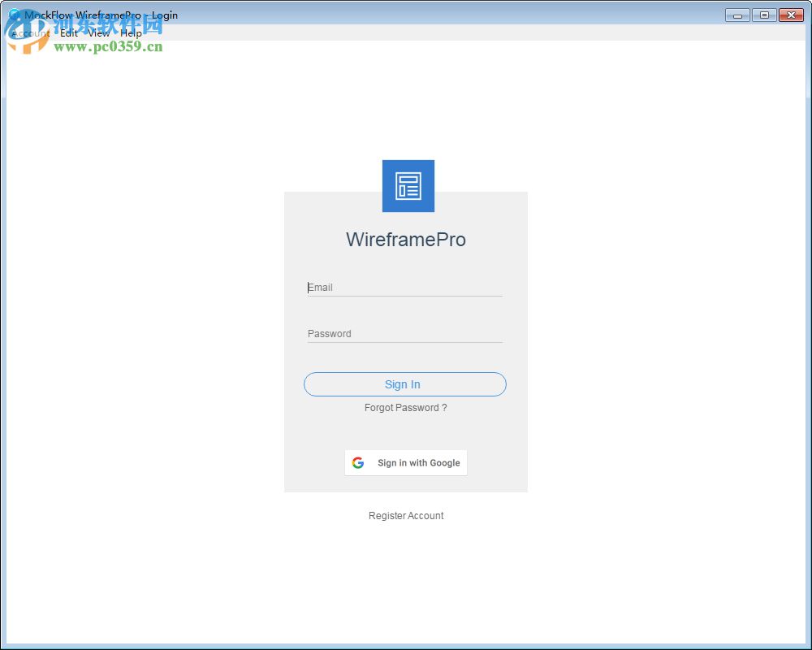Click the WireframePro logo icon
812x650 pixels.
click(408, 185)
